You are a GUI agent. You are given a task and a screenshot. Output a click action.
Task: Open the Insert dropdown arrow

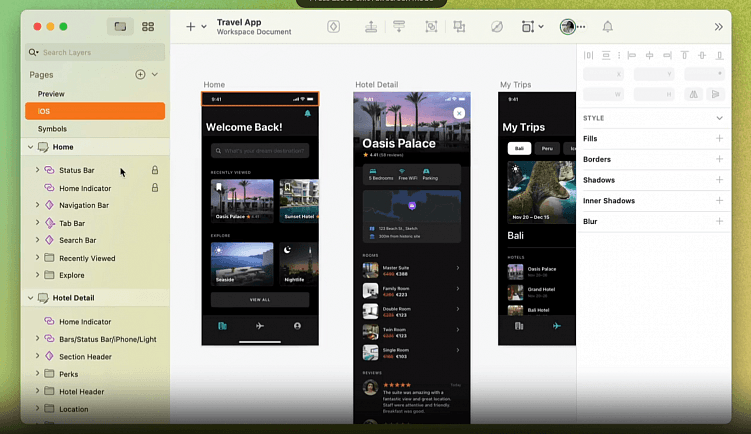(204, 27)
